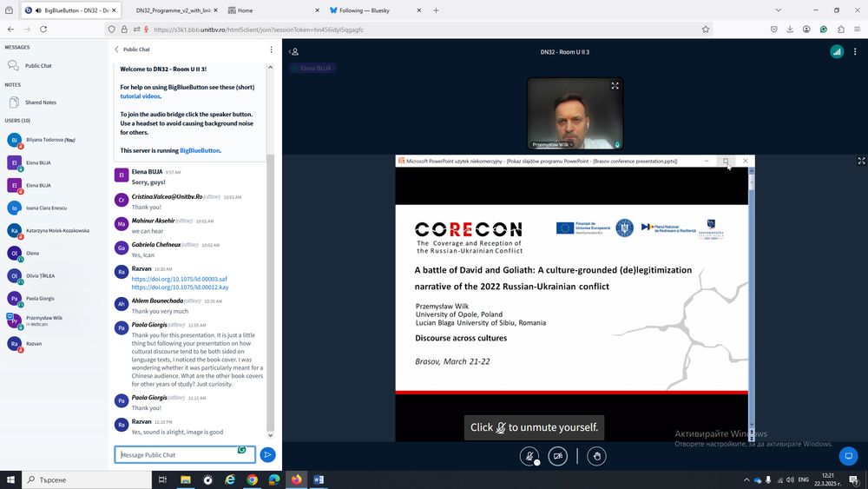Open the Firefox downloads panel
Image resolution: width=868 pixels, height=489 pixels.
coord(790,30)
